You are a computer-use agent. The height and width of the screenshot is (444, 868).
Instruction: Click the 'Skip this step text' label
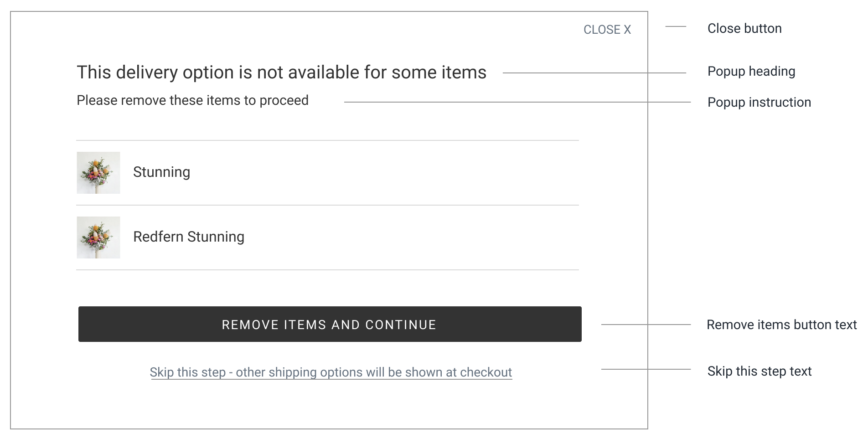click(x=759, y=371)
